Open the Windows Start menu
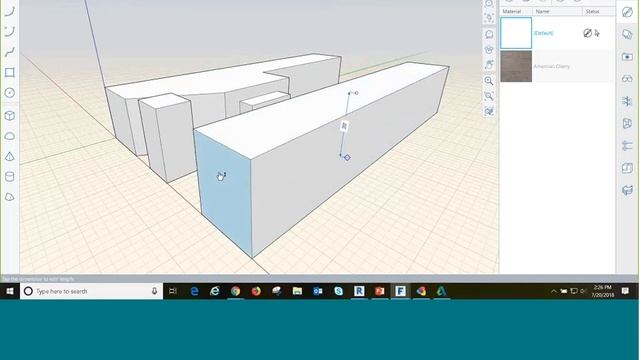The image size is (640, 360). point(10,291)
